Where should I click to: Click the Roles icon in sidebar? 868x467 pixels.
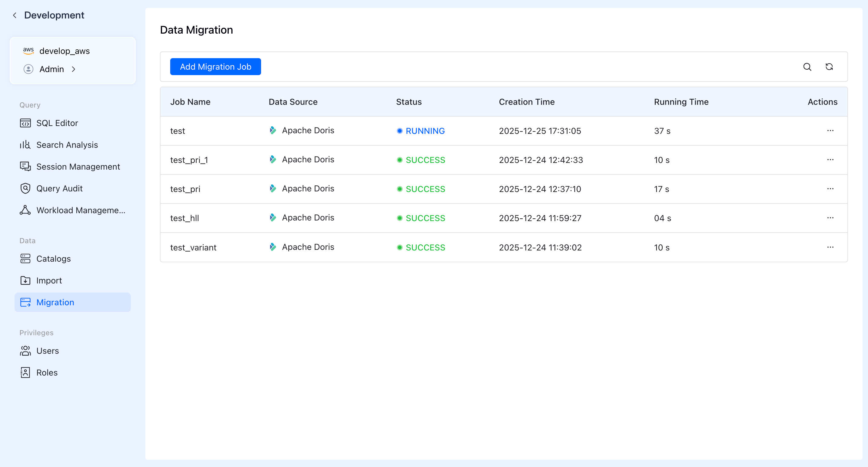point(25,372)
